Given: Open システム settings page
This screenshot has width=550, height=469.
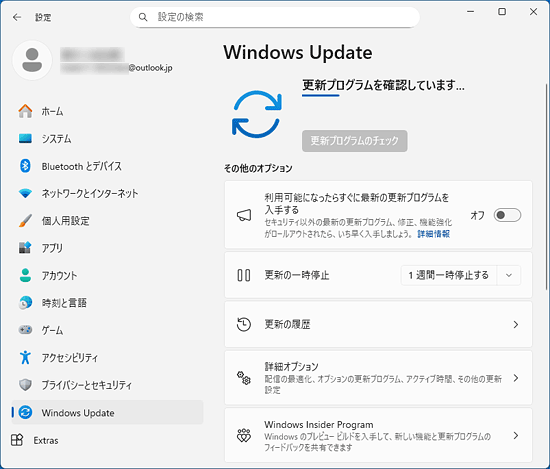Looking at the screenshot, I should click(108, 139).
